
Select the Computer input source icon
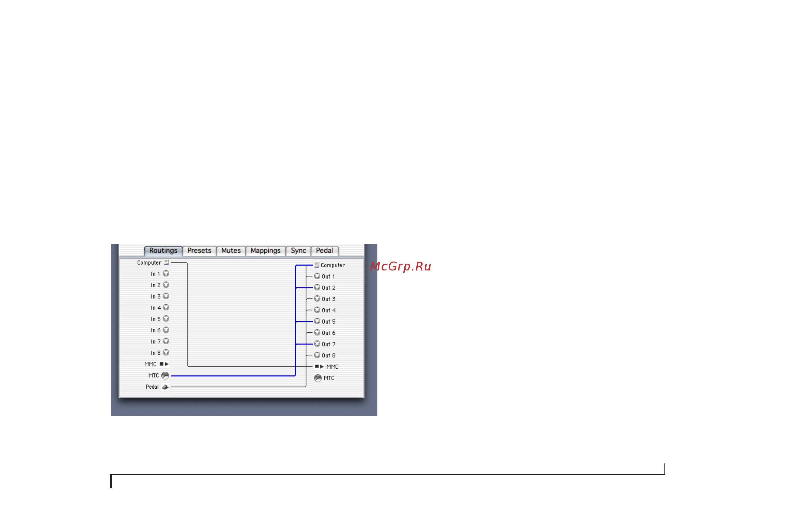(x=166, y=262)
